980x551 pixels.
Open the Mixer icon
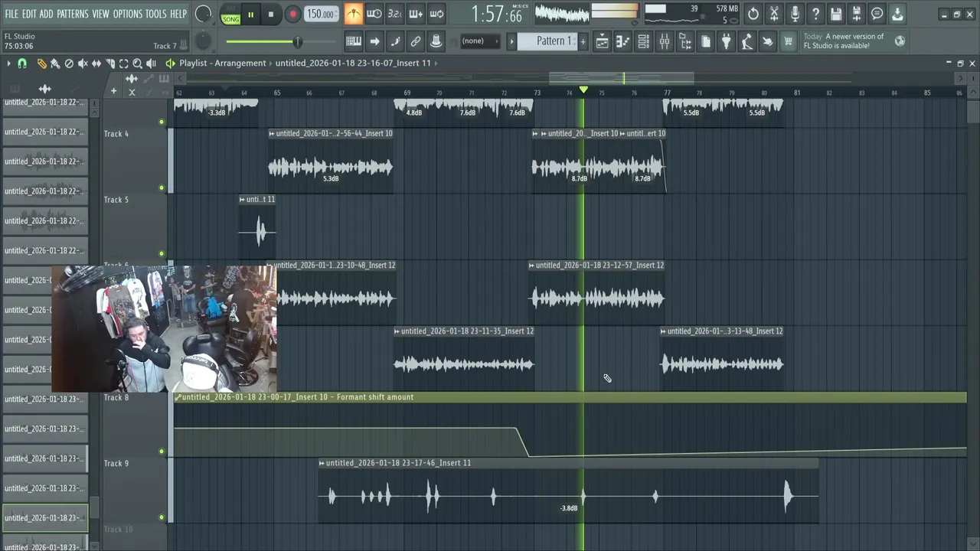(665, 42)
